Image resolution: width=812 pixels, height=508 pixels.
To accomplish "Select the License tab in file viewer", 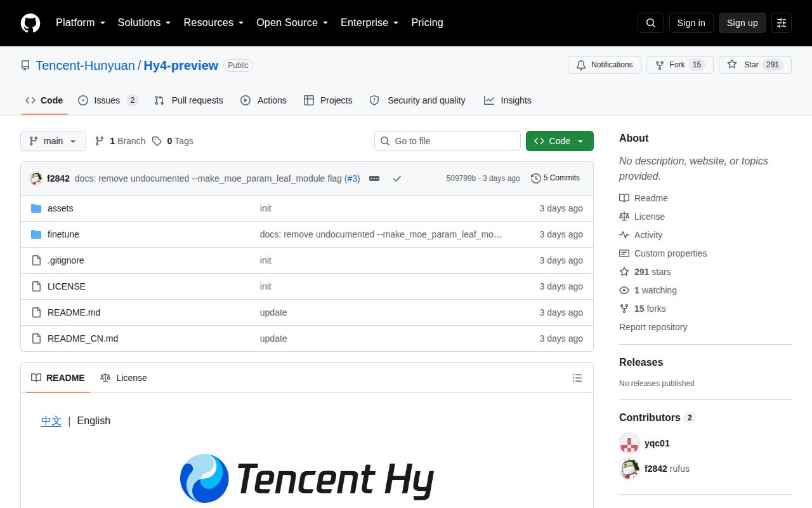I will [x=124, y=378].
